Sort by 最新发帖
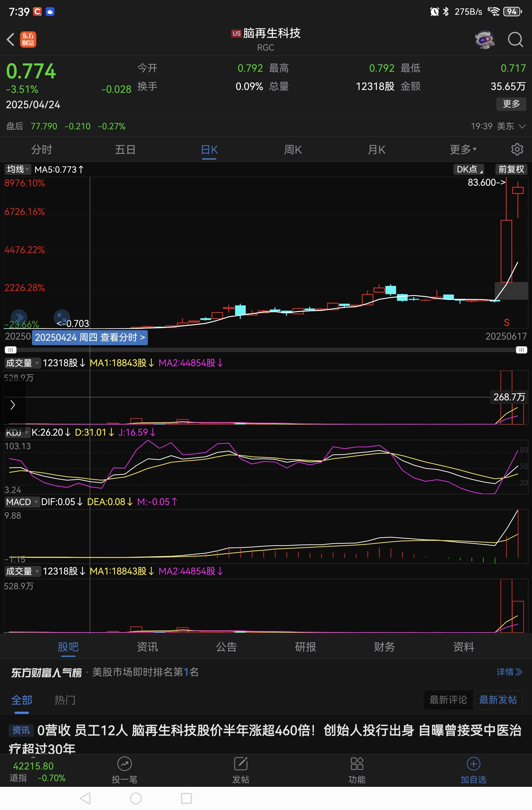This screenshot has height=810, width=532. 498,700
